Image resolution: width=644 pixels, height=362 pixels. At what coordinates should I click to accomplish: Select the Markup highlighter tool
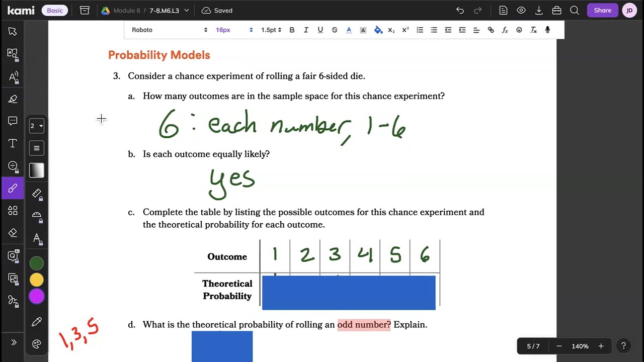pyautogui.click(x=13, y=99)
